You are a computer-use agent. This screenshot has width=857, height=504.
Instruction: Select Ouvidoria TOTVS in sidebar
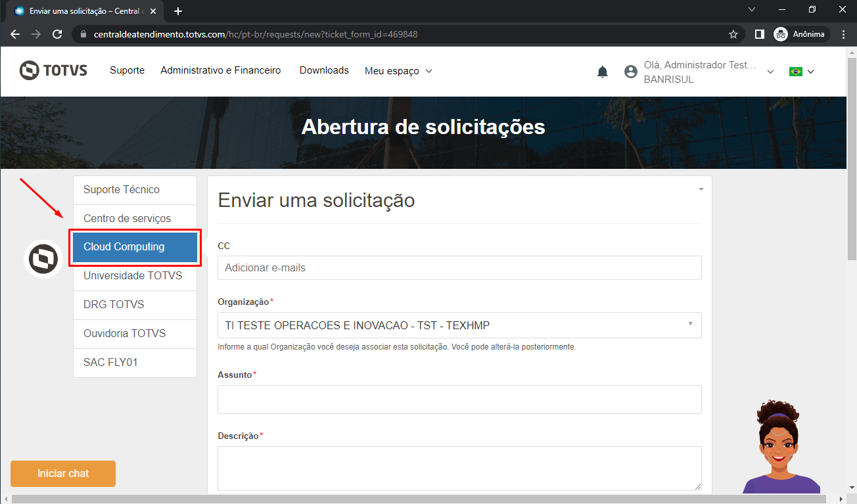click(x=135, y=334)
